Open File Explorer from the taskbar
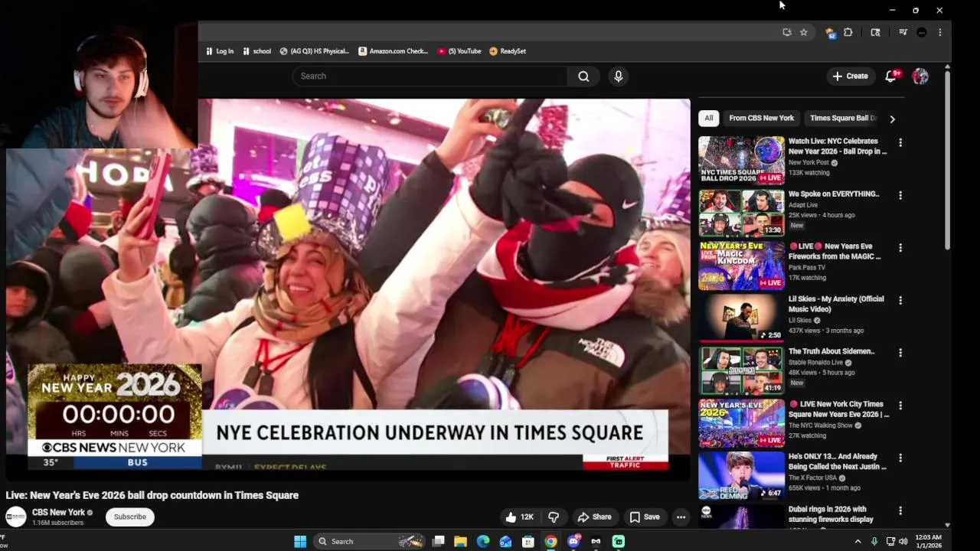This screenshot has height=551, width=980. (x=460, y=542)
